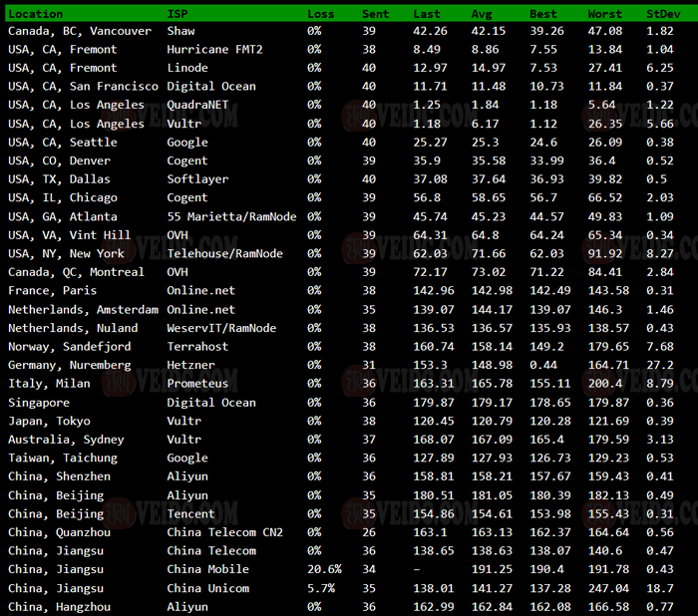
Task: Click the 20.6% loss value
Action: tap(324, 569)
